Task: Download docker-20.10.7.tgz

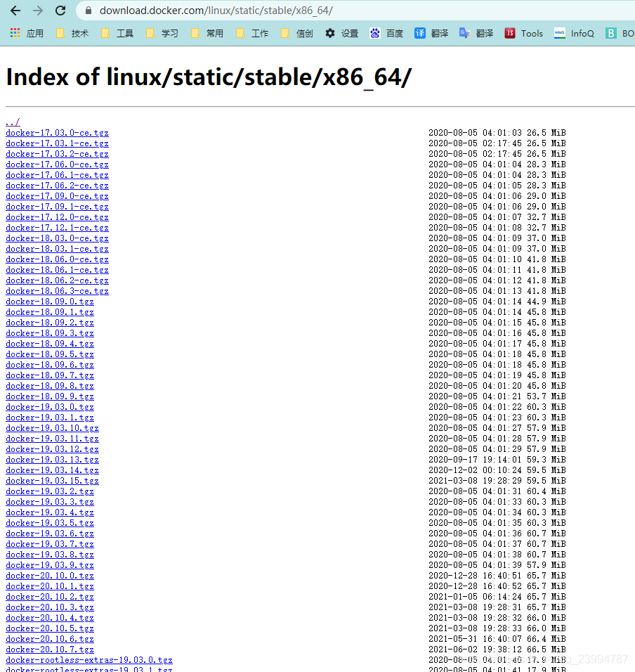Action: (x=50, y=650)
